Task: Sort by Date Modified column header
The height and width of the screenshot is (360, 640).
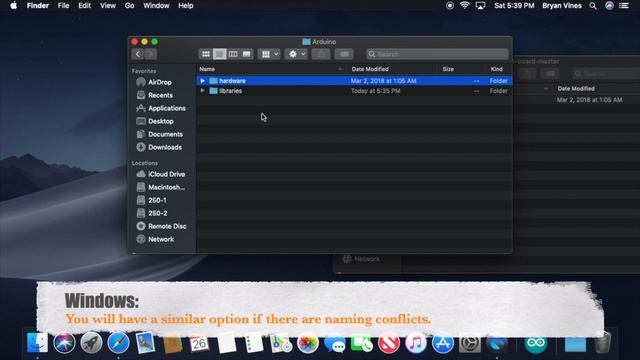Action: pos(370,69)
